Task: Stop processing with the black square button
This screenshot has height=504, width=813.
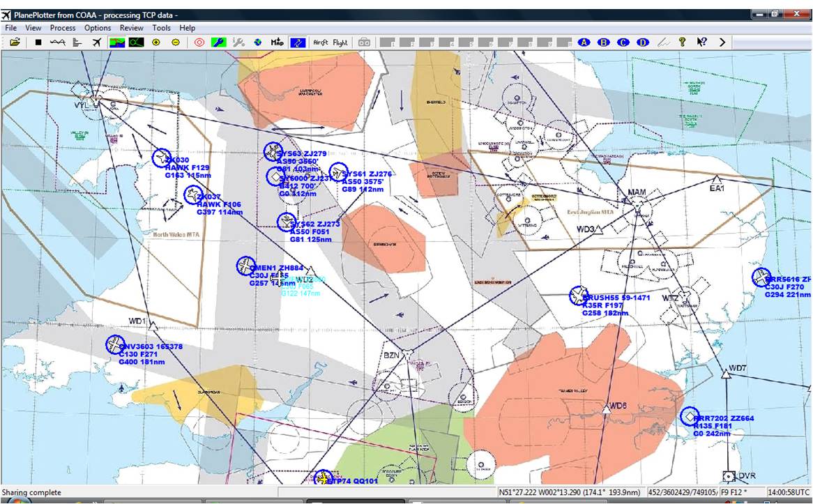Action: pos(38,43)
